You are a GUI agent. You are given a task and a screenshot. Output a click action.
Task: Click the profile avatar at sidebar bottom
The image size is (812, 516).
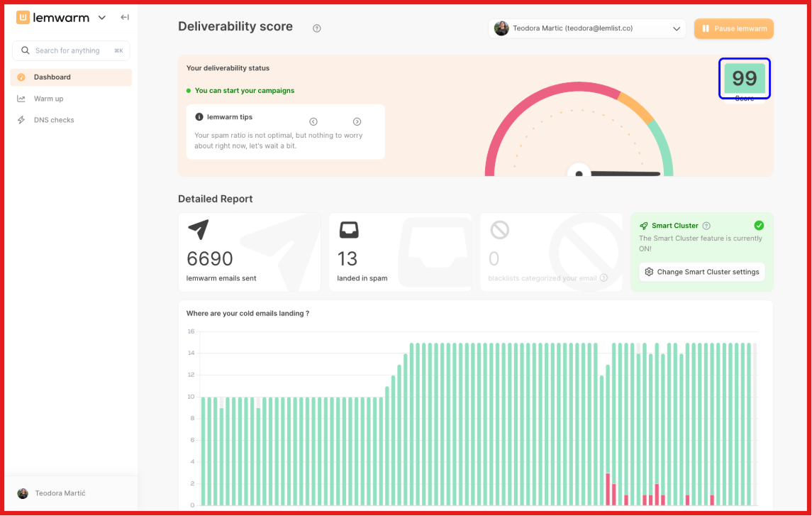tap(23, 493)
